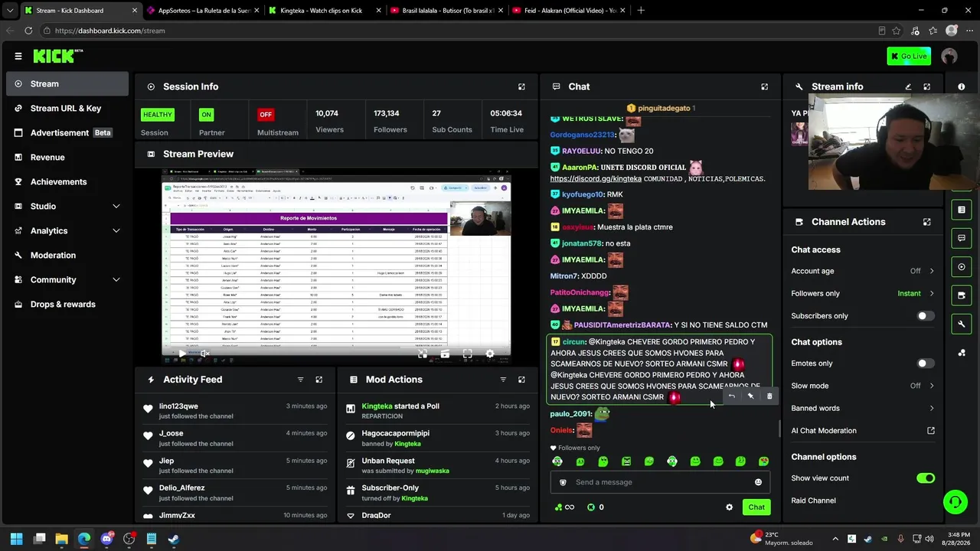The image size is (980, 551).
Task: Open the Moderation page
Action: point(67,256)
